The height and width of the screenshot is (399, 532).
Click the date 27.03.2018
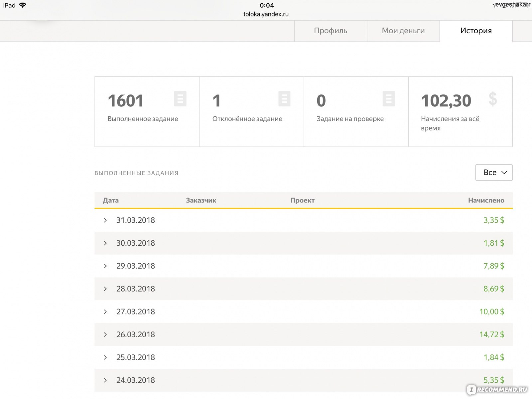coord(136,312)
